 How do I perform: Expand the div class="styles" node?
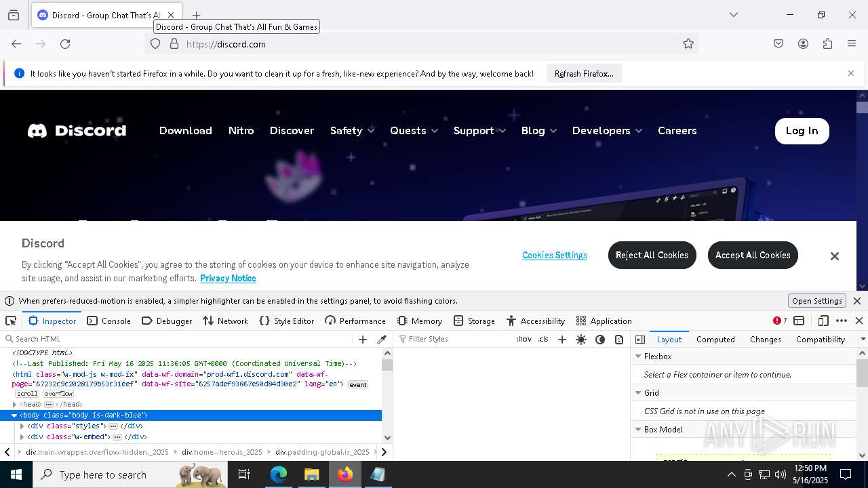[22, 426]
